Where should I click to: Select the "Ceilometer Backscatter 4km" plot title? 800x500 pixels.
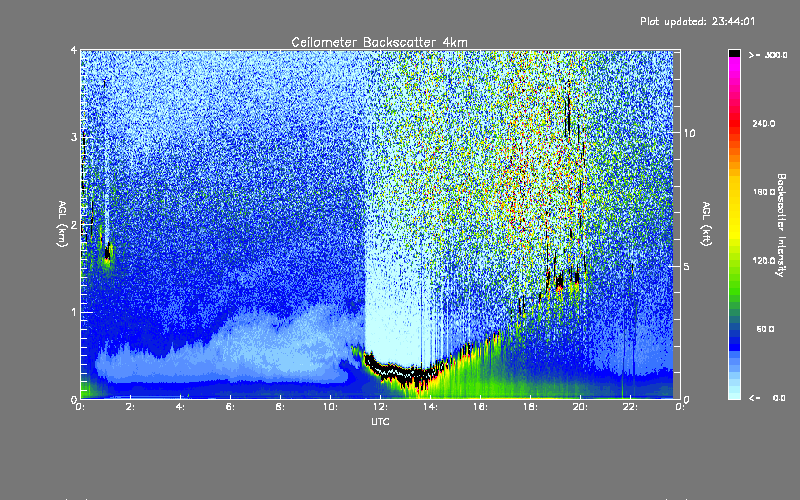point(379,42)
